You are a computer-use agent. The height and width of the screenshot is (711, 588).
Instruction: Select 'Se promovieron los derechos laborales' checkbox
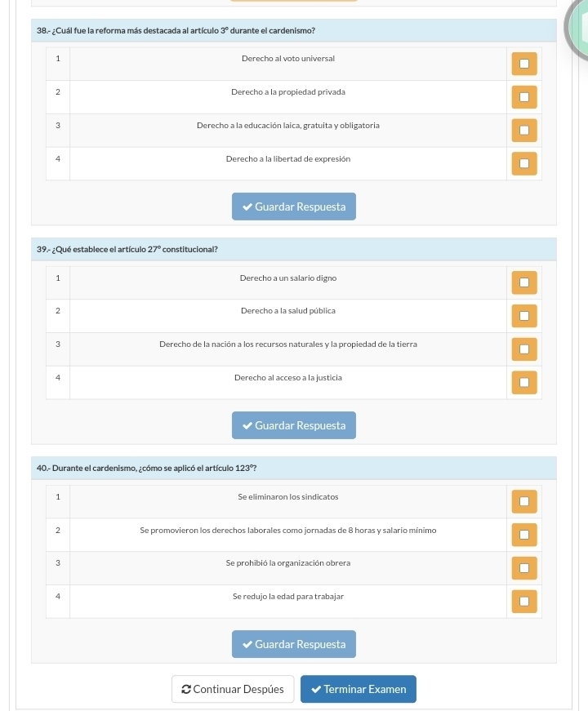tap(525, 535)
